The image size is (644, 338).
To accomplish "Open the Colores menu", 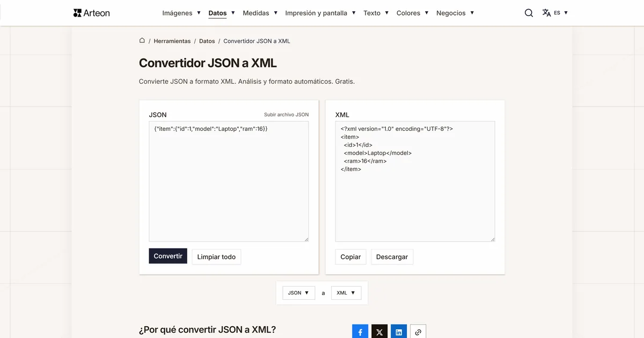I will point(408,13).
